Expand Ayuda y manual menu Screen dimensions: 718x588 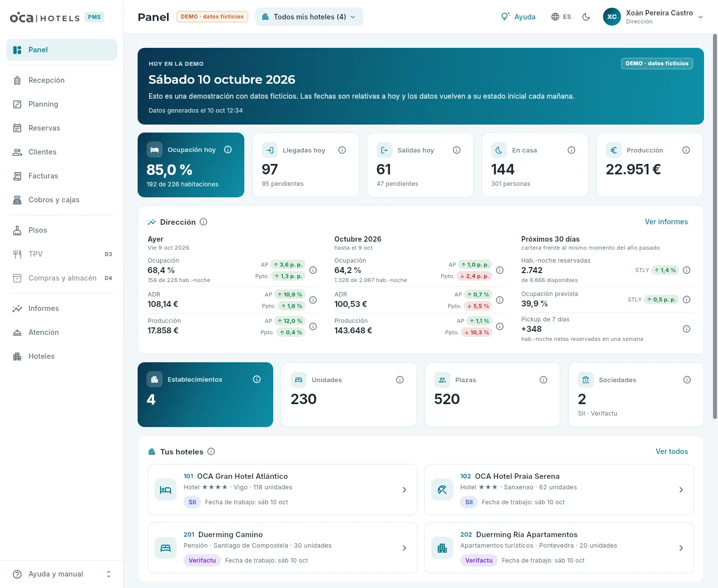[x=61, y=574]
